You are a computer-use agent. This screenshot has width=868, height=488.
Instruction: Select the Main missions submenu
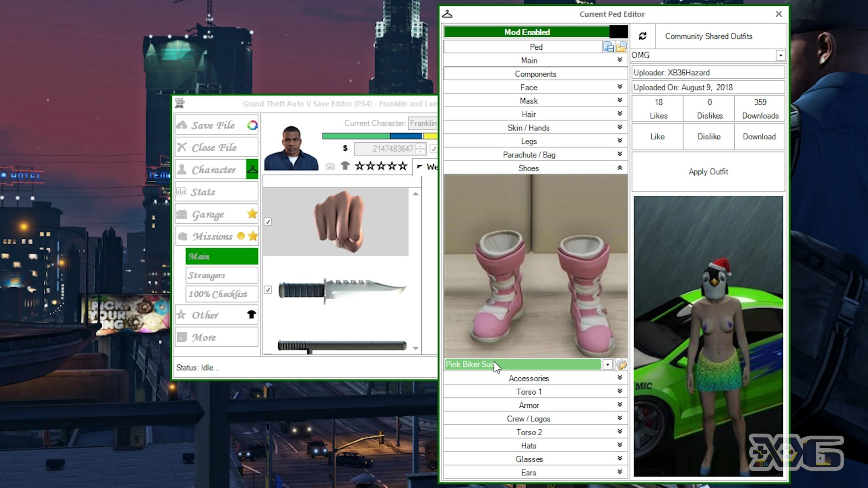[222, 256]
